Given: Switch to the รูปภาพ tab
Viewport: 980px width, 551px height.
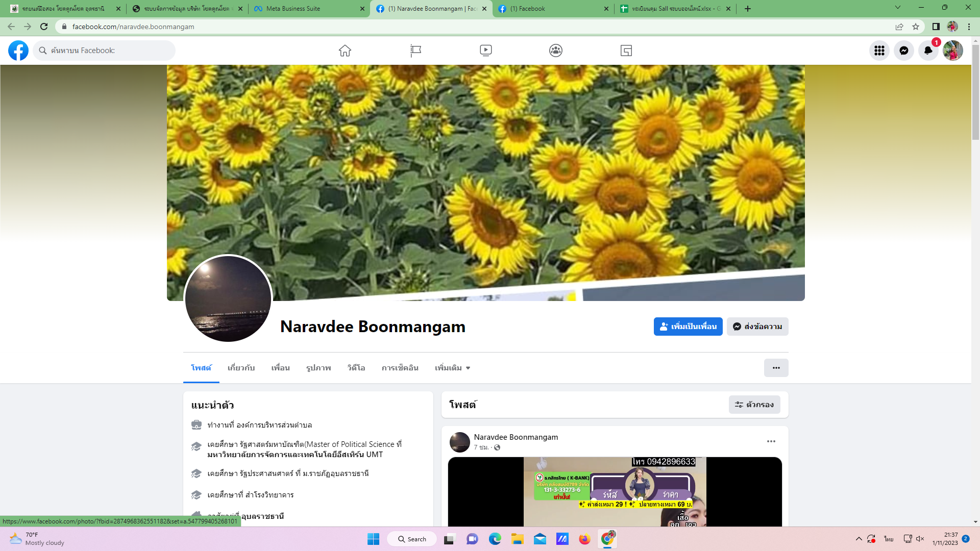Looking at the screenshot, I should click(318, 368).
